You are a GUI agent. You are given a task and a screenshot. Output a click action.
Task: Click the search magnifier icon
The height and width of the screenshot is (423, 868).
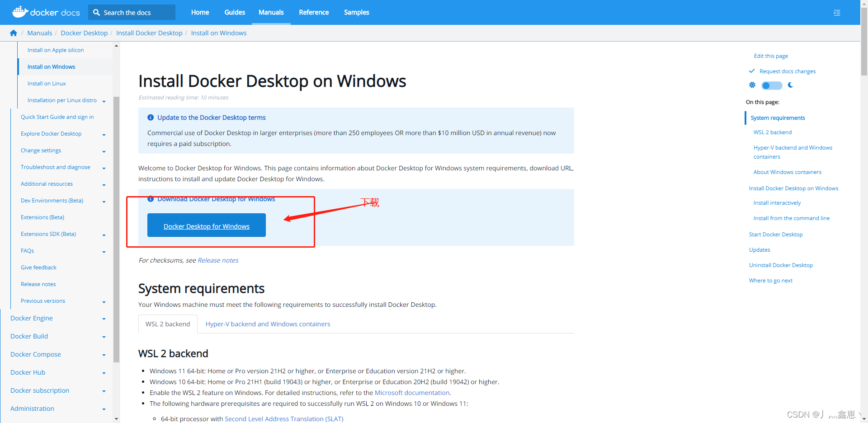coord(96,12)
